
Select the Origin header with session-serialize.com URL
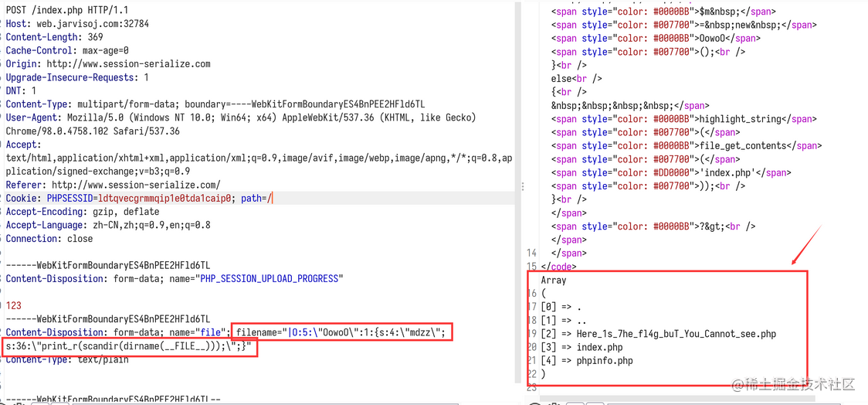108,63
